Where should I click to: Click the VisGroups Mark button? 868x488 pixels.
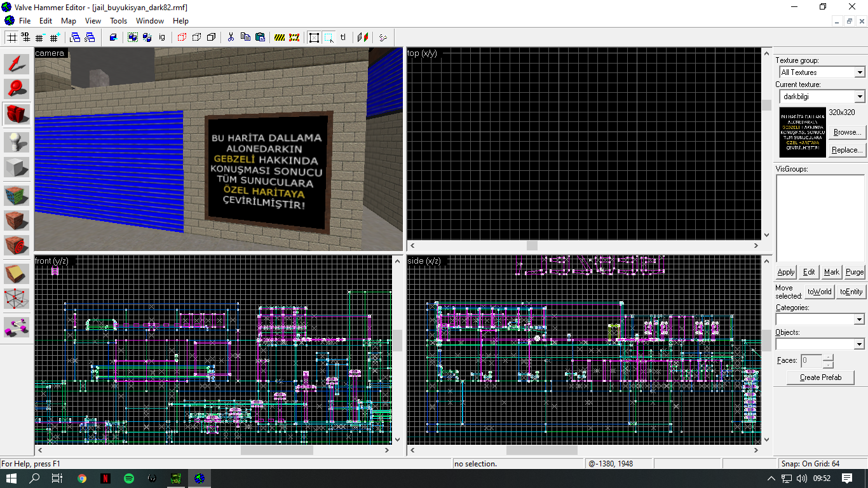[831, 272]
